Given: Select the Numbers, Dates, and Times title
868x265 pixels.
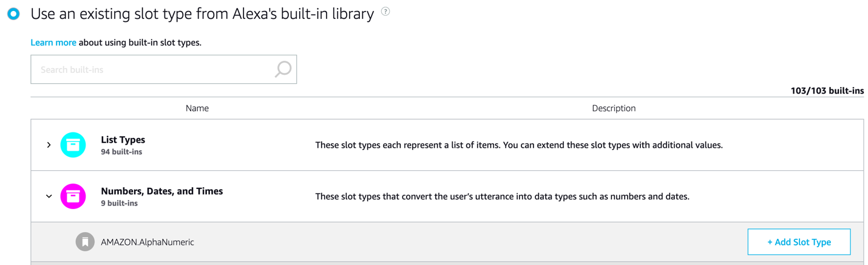Looking at the screenshot, I should (x=162, y=191).
